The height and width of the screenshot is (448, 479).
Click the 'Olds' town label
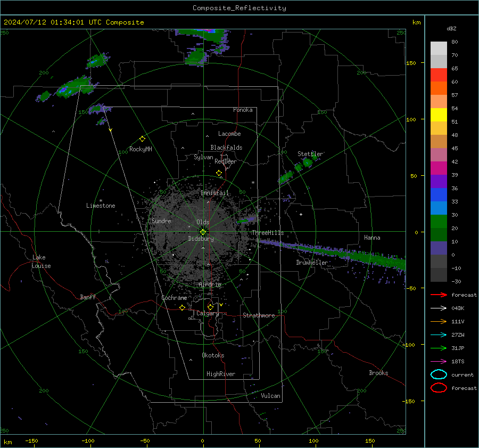point(203,222)
